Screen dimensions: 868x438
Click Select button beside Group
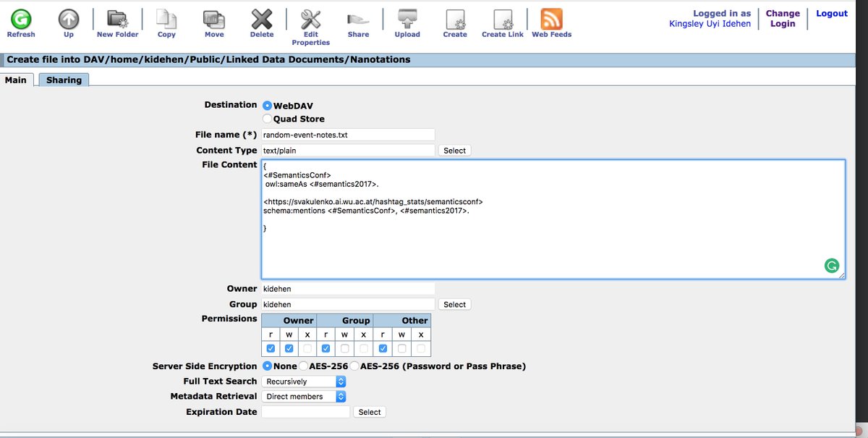[x=454, y=305]
